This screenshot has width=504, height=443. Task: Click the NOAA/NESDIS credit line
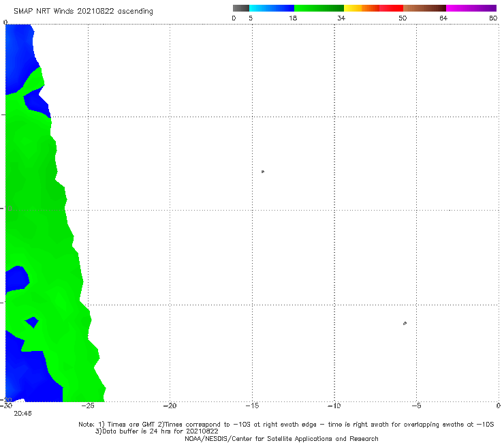[281, 439]
